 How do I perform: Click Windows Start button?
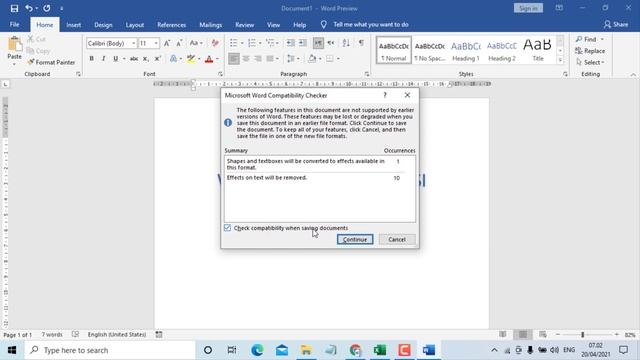(x=12, y=350)
